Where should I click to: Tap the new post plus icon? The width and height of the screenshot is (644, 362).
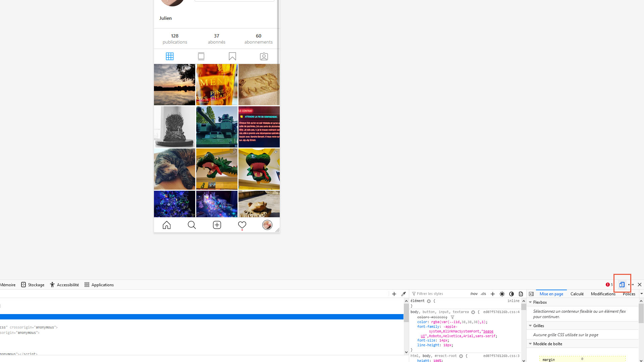[217, 225]
